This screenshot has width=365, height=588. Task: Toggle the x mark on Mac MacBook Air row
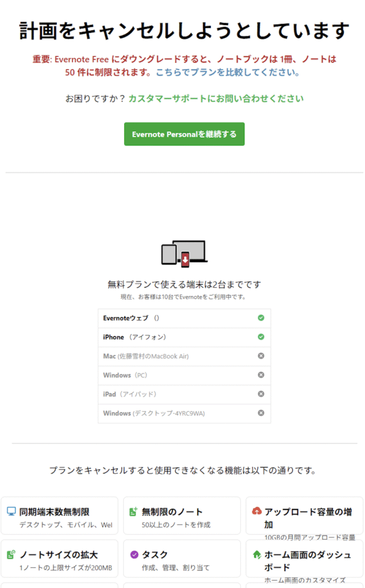[261, 356]
